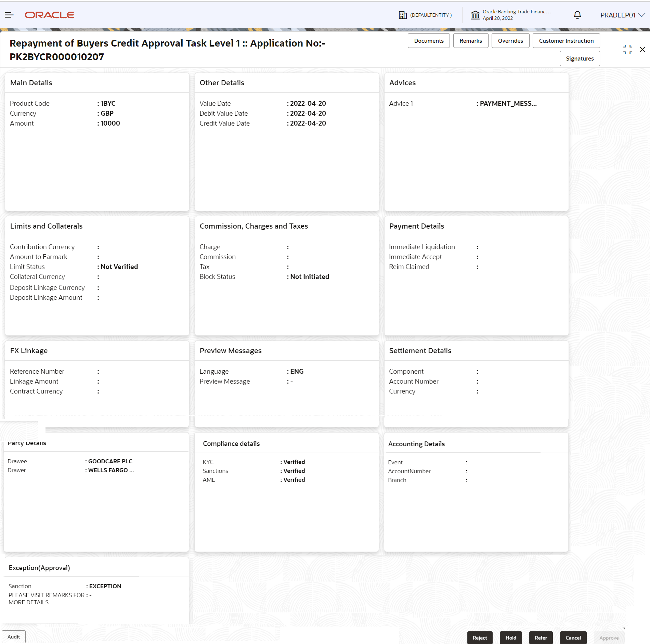The image size is (650, 644).
Task: Open the Documents panel
Action: (429, 40)
